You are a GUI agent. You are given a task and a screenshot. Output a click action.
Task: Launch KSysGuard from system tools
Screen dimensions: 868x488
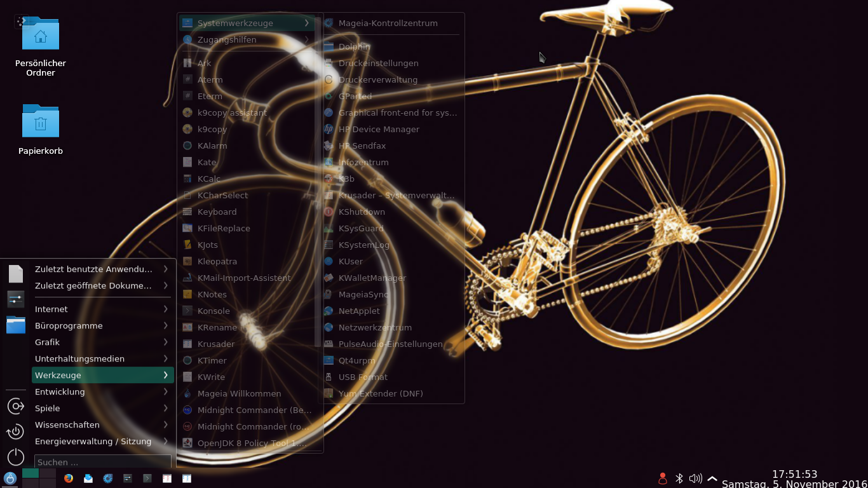390,228
